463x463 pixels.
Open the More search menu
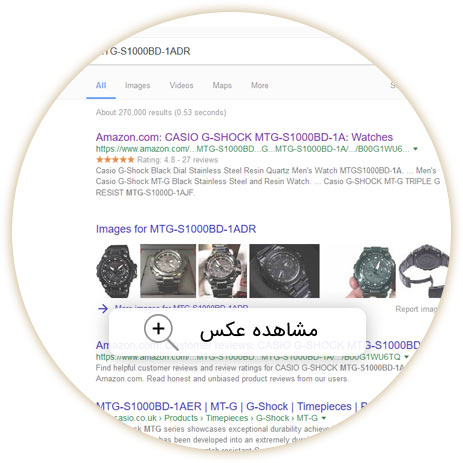pos(260,85)
